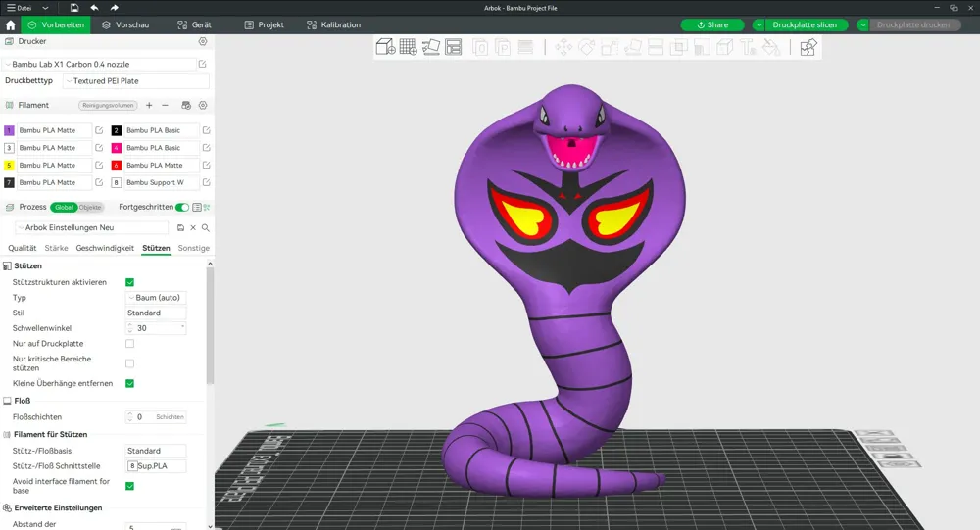Search process settings with magnifier icon

pyautogui.click(x=206, y=227)
